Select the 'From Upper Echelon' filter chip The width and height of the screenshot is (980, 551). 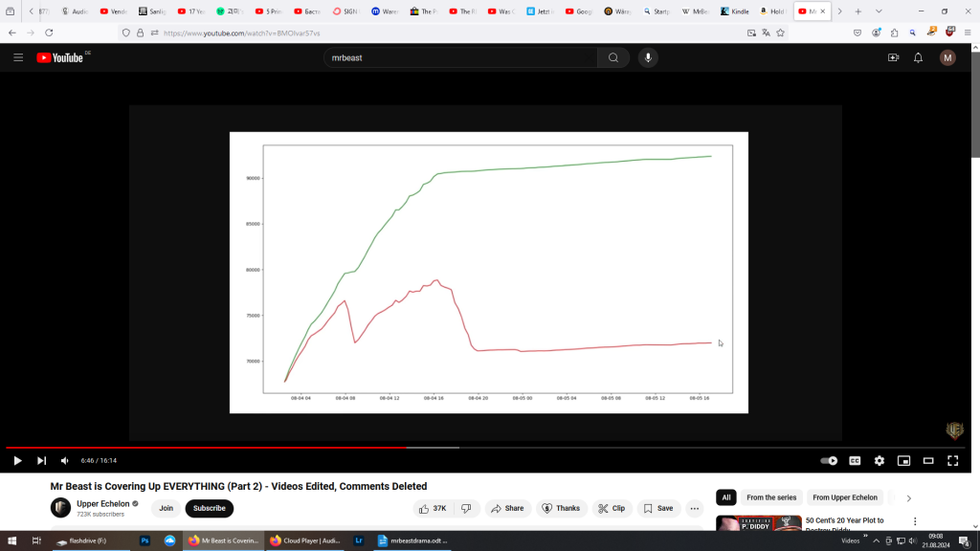[844, 497]
